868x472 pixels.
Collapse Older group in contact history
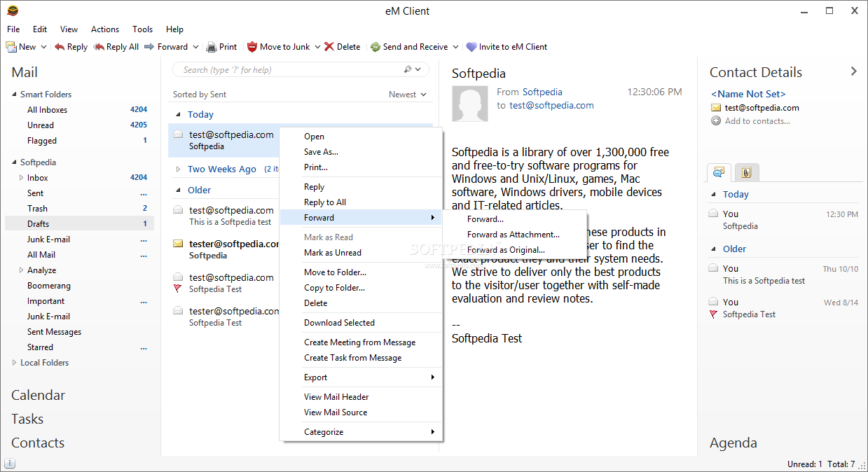point(714,249)
